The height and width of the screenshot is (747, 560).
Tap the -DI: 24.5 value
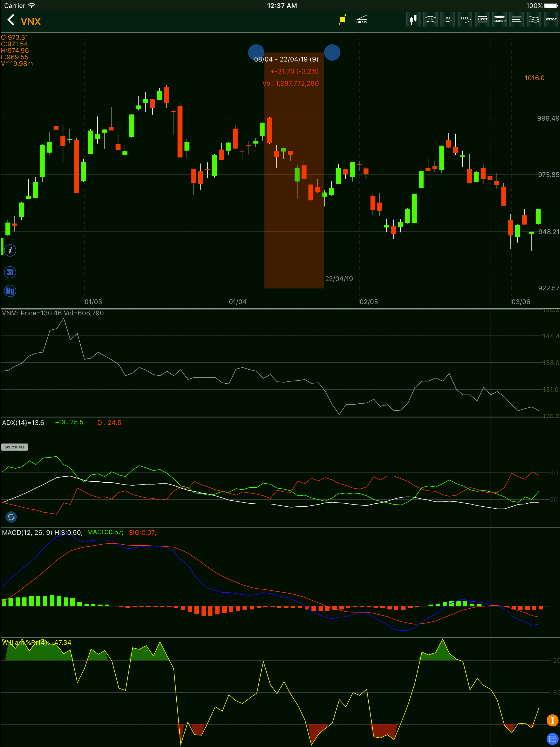click(108, 422)
